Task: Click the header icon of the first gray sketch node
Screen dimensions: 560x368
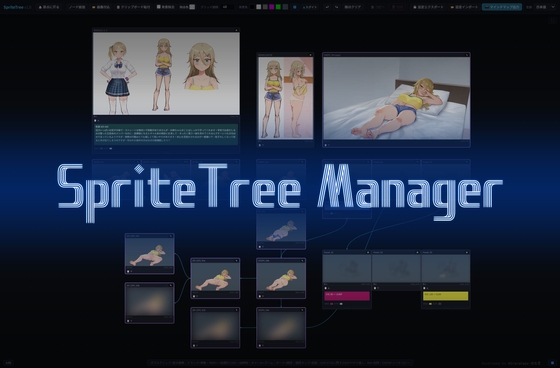Action: 368,252
